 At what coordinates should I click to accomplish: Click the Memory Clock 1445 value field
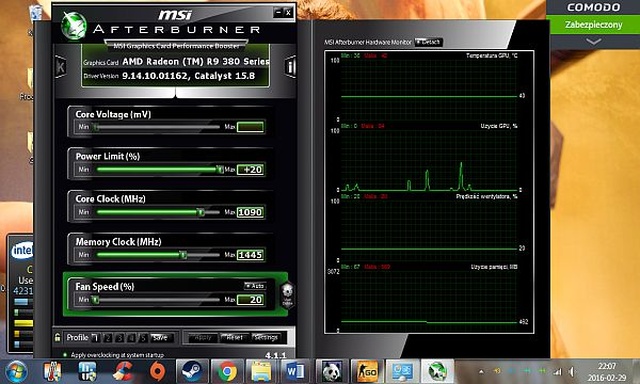click(x=251, y=255)
